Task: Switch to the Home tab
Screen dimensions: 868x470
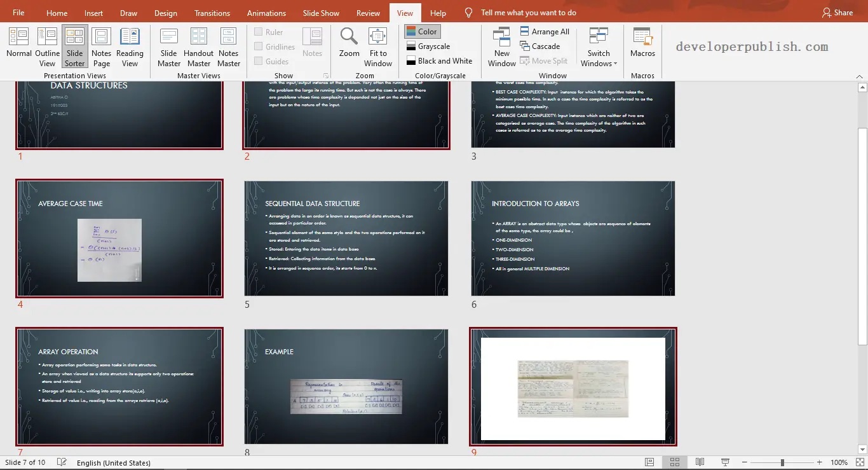Action: coord(57,12)
